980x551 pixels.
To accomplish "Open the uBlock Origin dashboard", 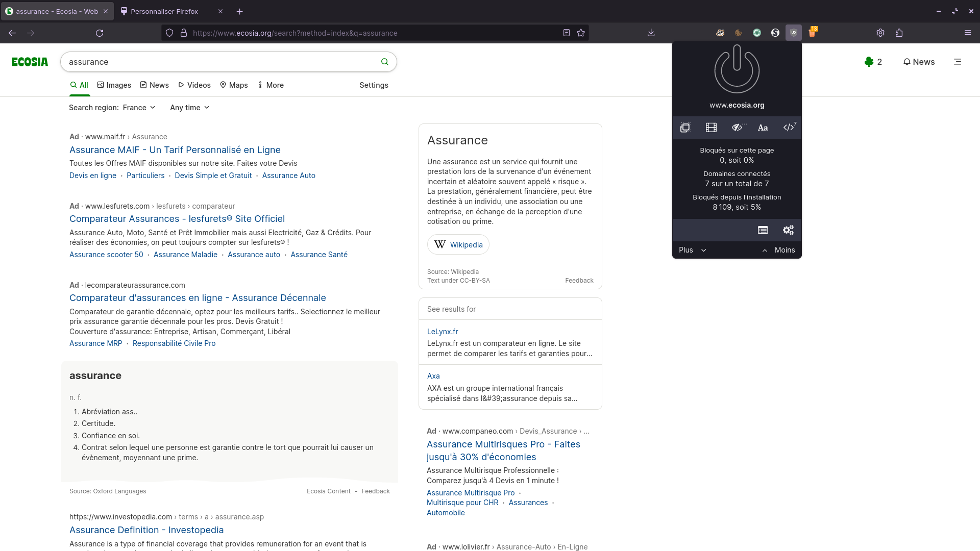I will [x=788, y=230].
